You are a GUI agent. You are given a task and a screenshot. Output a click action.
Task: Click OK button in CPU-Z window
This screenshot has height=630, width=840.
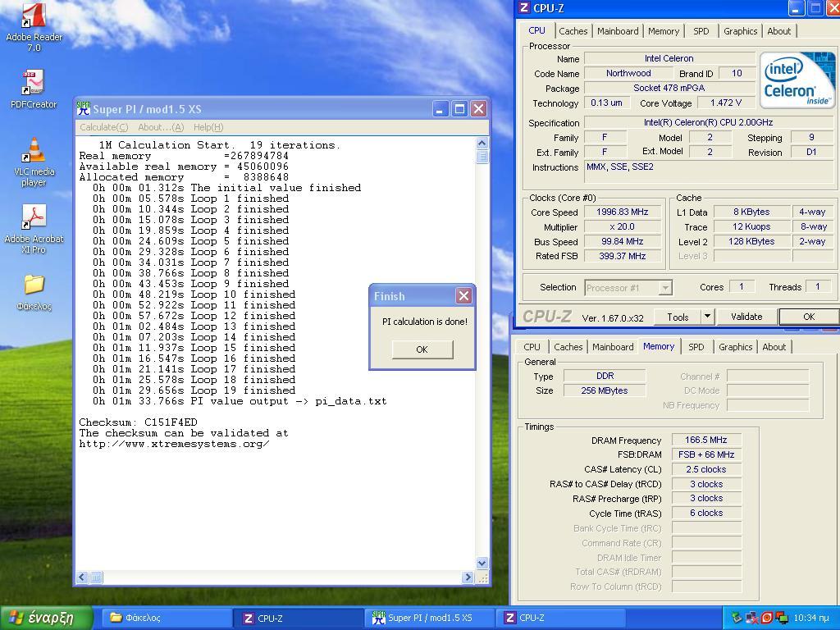pyautogui.click(x=809, y=317)
